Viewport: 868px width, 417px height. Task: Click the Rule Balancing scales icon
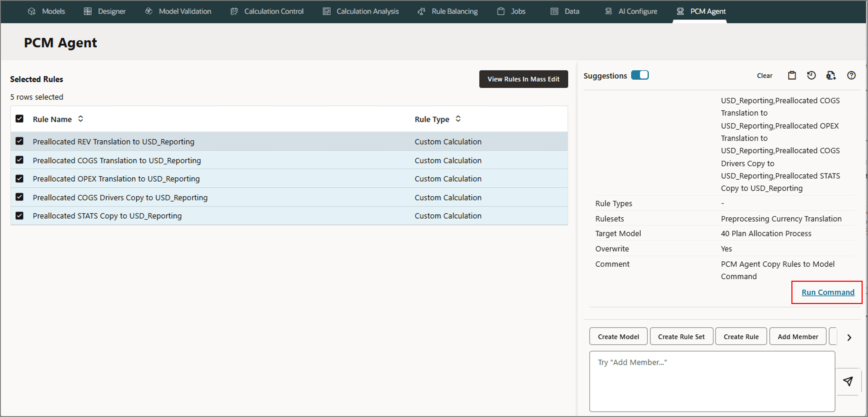coord(421,12)
